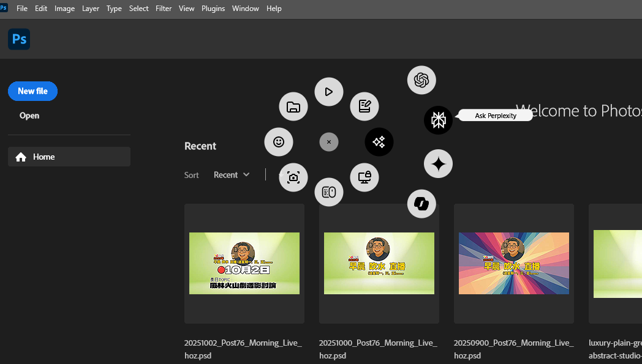Screen dimensions: 642x364
Task: Take a screenshot with the camera capture icon
Action: 293,177
